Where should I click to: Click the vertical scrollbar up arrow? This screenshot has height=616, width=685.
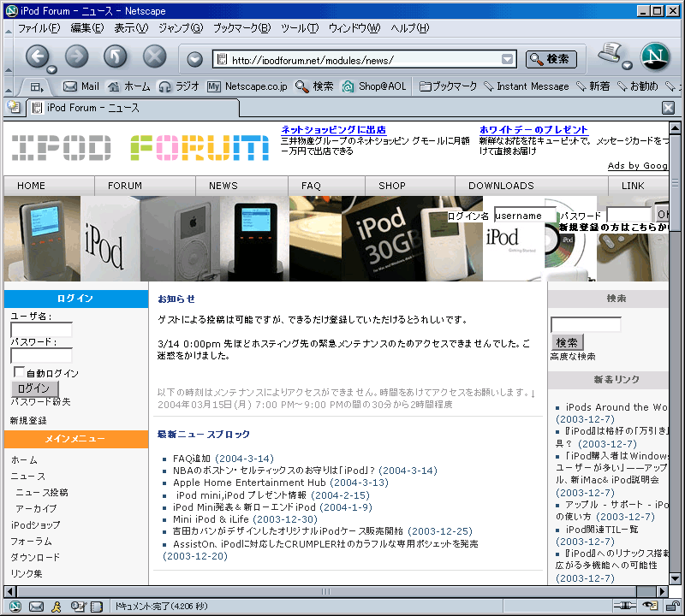[675, 128]
